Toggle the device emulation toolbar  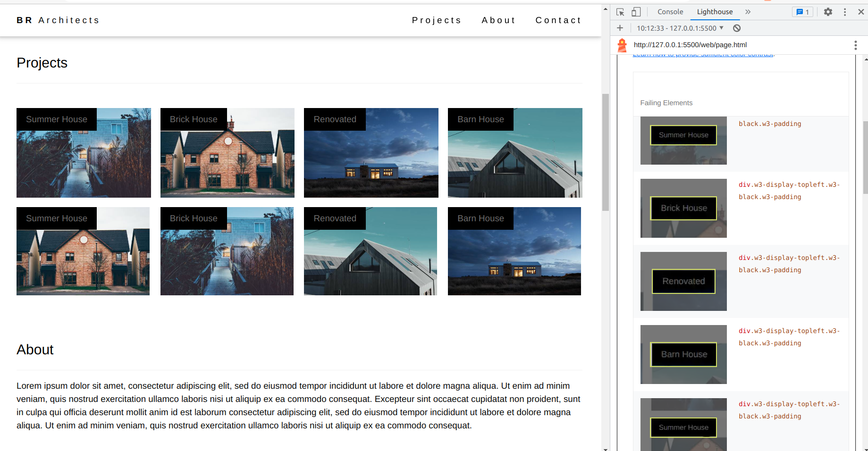pos(636,12)
